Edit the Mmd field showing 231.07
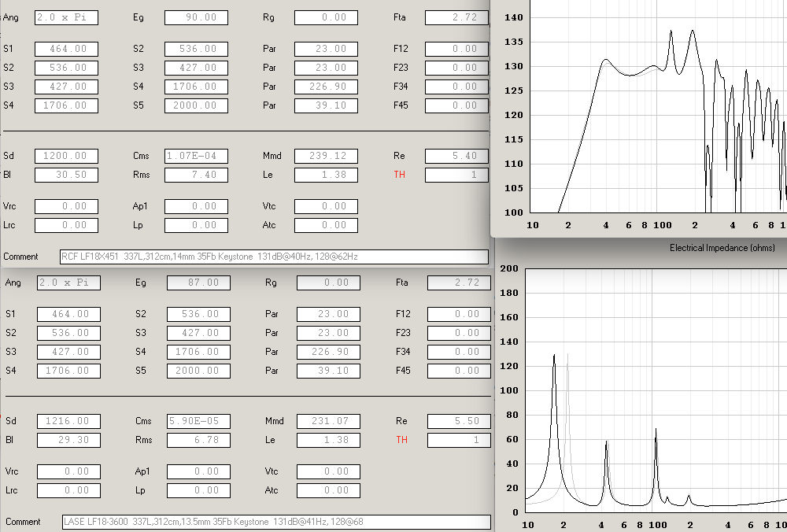Screen dimensions: 787x532 [x=329, y=422]
